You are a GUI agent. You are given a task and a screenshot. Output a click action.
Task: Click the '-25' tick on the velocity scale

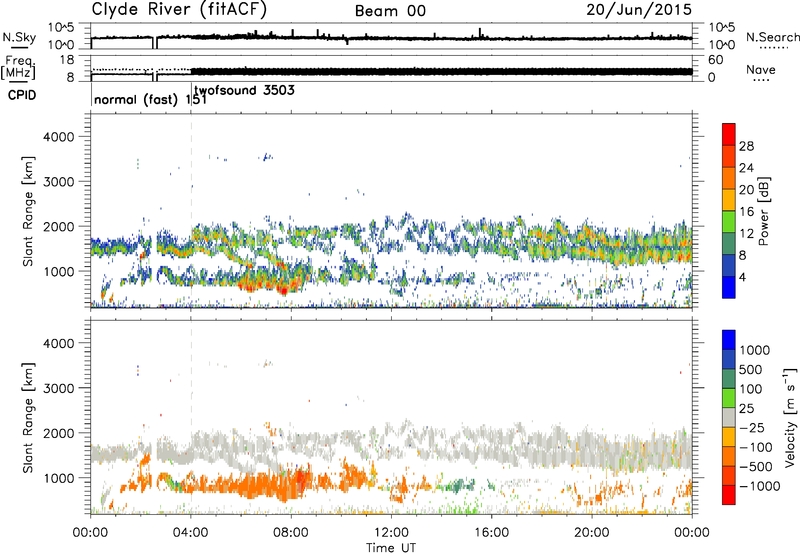[x=752, y=427]
